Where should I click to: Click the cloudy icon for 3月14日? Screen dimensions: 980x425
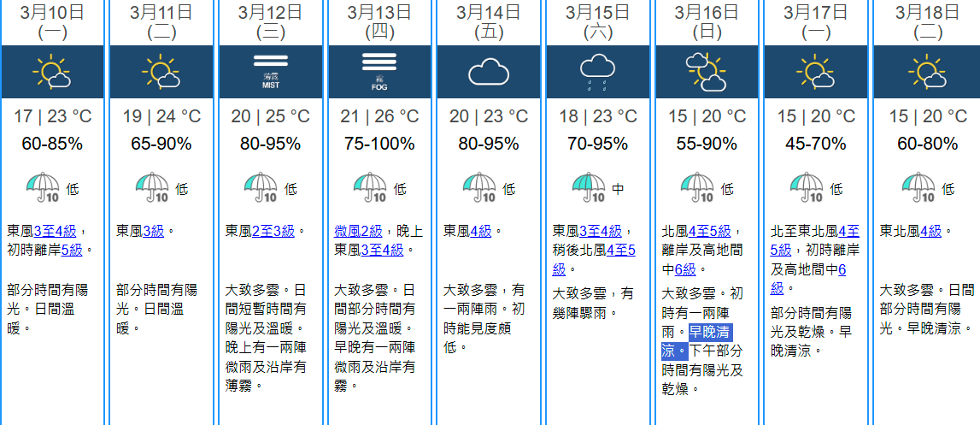pos(488,72)
